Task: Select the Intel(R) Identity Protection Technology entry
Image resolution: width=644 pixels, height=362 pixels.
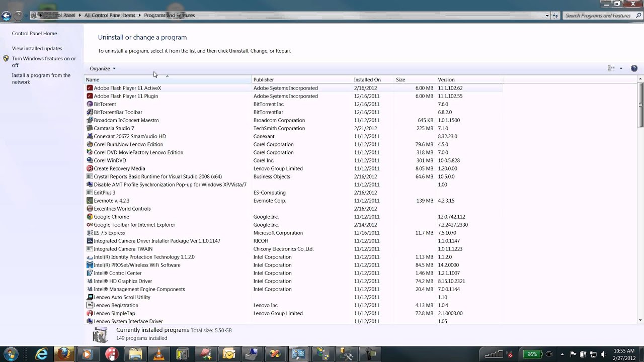Action: pos(293,257)
